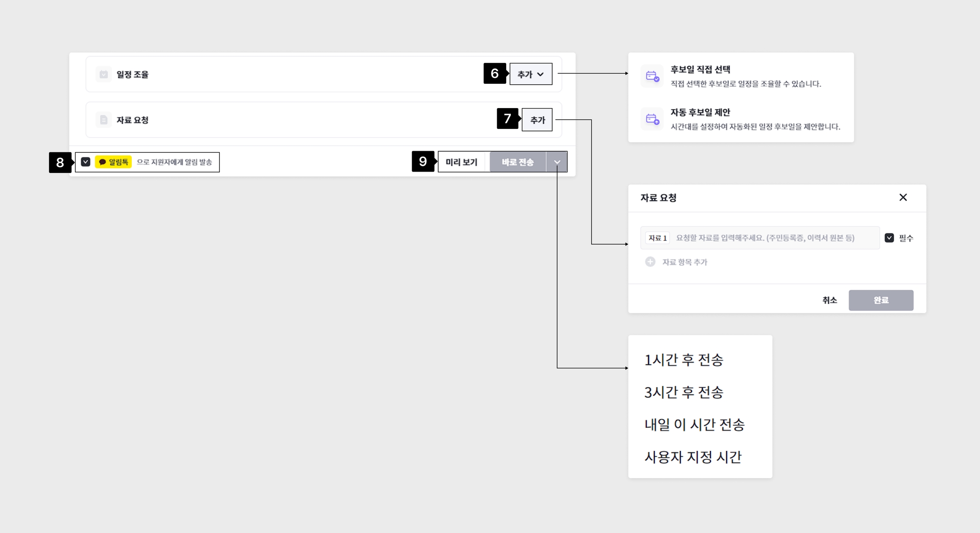The height and width of the screenshot is (533, 980).
Task: Open the 추가 dropdown for 일정 조율
Action: [530, 75]
